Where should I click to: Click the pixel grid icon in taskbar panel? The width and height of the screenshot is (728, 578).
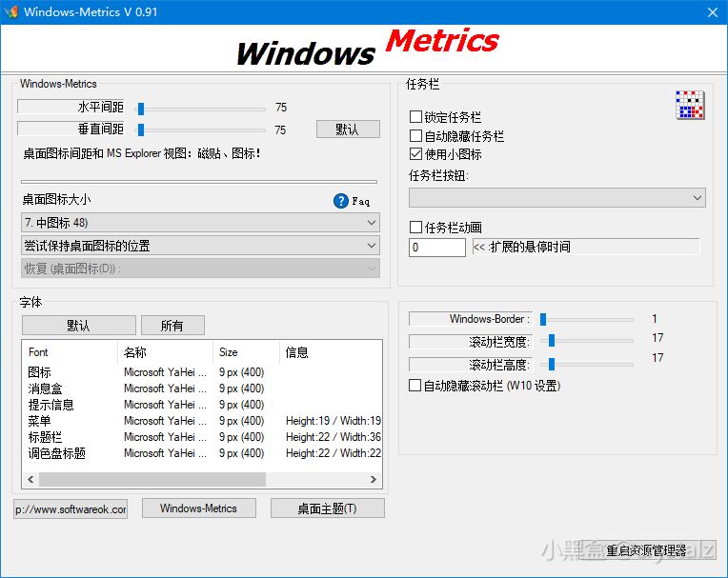[x=690, y=105]
